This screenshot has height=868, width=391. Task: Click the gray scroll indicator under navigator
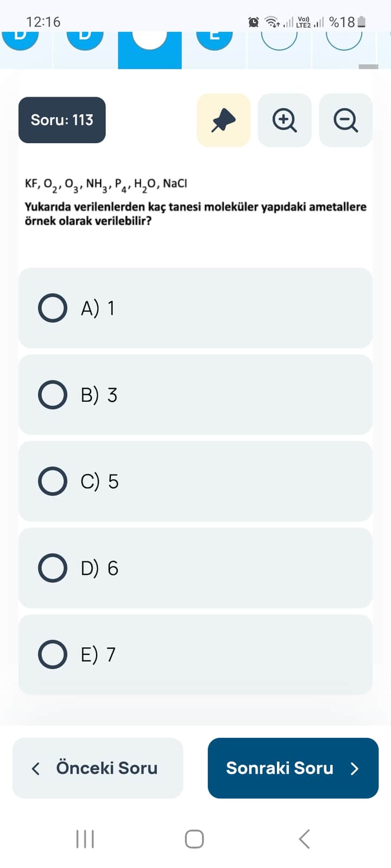pos(369,67)
